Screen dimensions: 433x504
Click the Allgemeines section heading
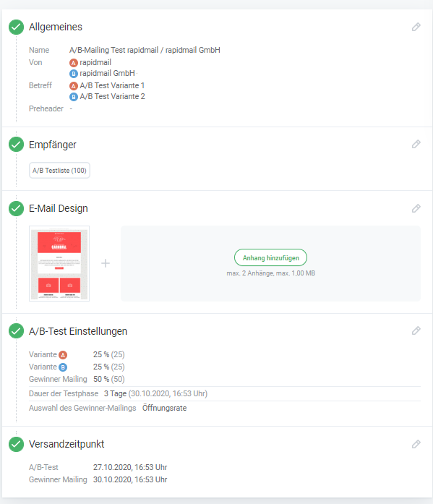click(56, 27)
